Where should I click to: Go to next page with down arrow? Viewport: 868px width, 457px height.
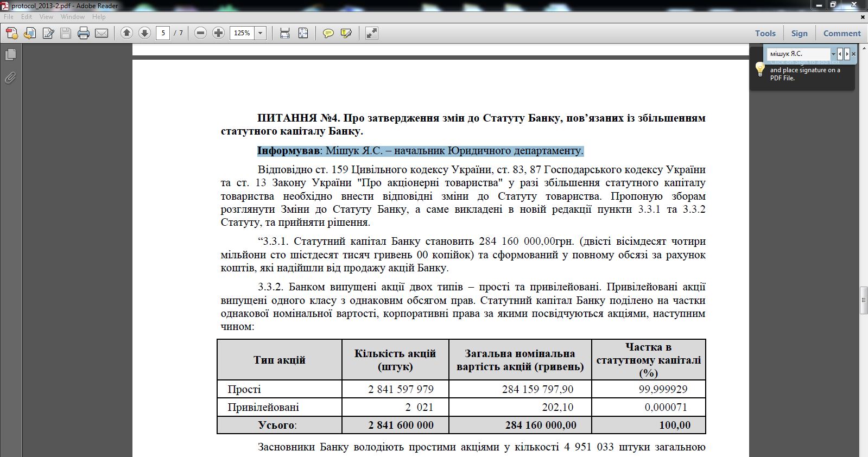(144, 33)
